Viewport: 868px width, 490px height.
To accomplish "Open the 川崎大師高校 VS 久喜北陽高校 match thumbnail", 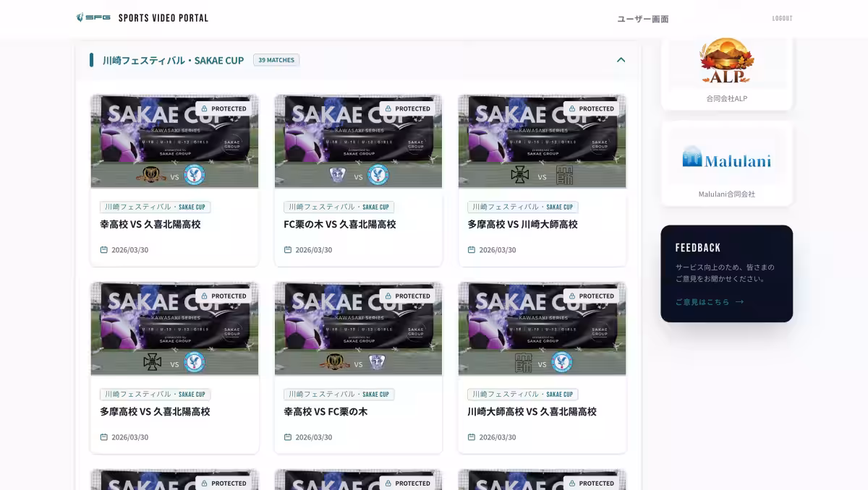I will point(542,328).
